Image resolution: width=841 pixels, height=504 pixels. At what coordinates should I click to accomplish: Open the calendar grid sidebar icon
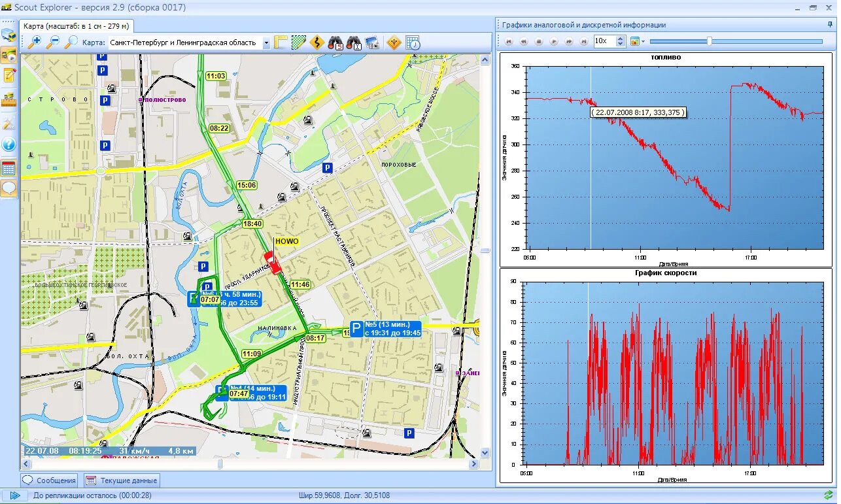pyautogui.click(x=9, y=168)
